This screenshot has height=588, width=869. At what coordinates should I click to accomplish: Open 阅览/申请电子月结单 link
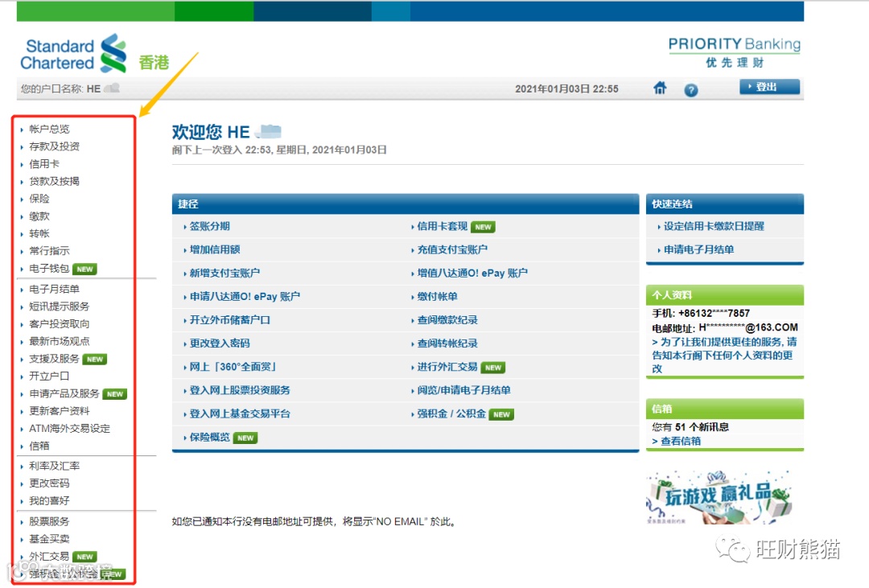pos(464,390)
